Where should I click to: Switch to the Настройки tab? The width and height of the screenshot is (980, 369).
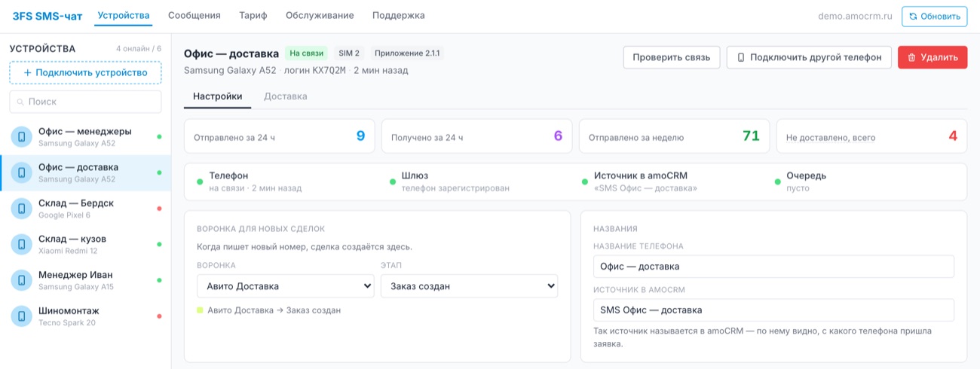pos(218,96)
